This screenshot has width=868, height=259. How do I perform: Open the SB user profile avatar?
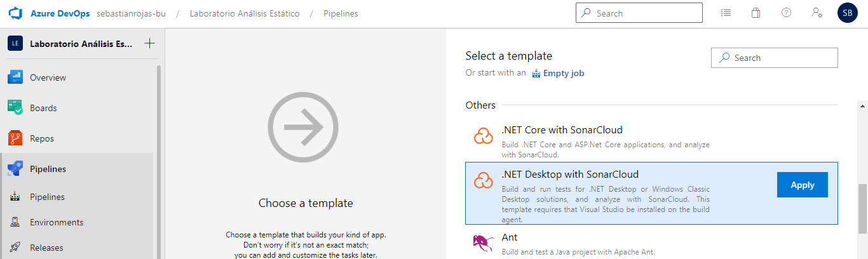coord(848,13)
